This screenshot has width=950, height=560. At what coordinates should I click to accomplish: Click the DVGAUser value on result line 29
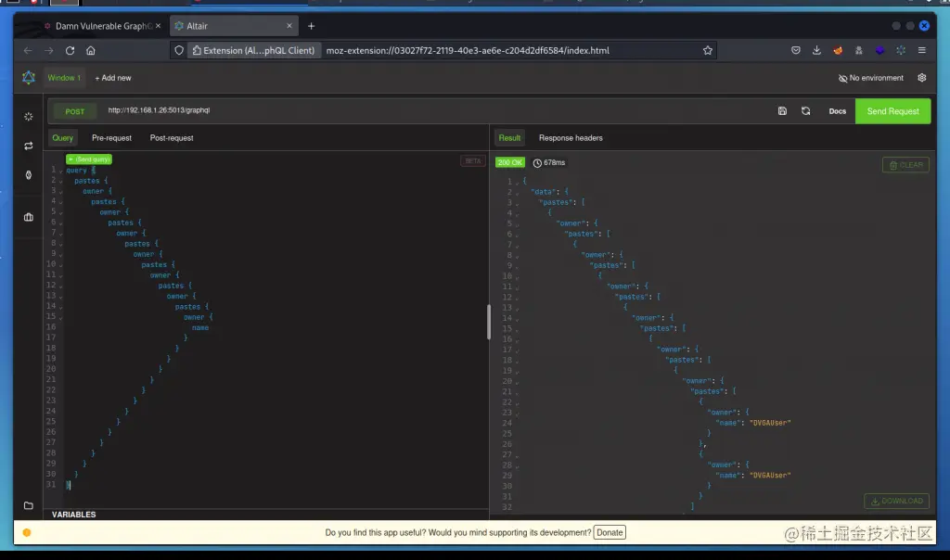coord(770,476)
